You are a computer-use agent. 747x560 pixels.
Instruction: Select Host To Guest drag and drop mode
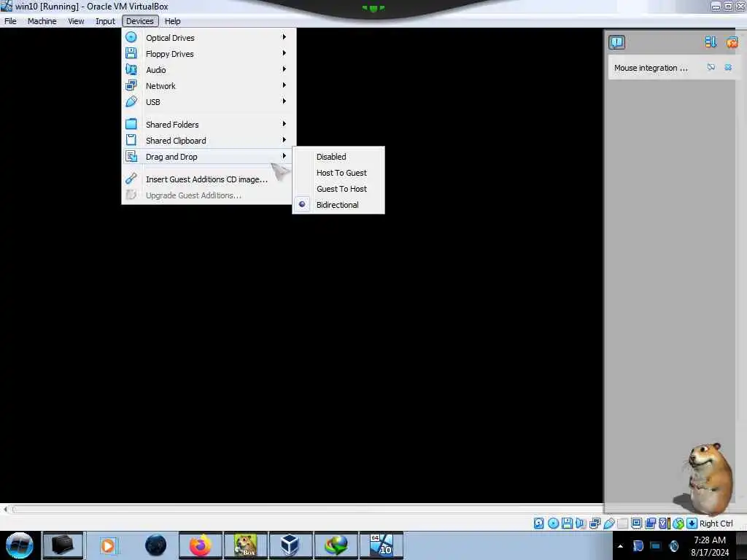click(x=338, y=173)
